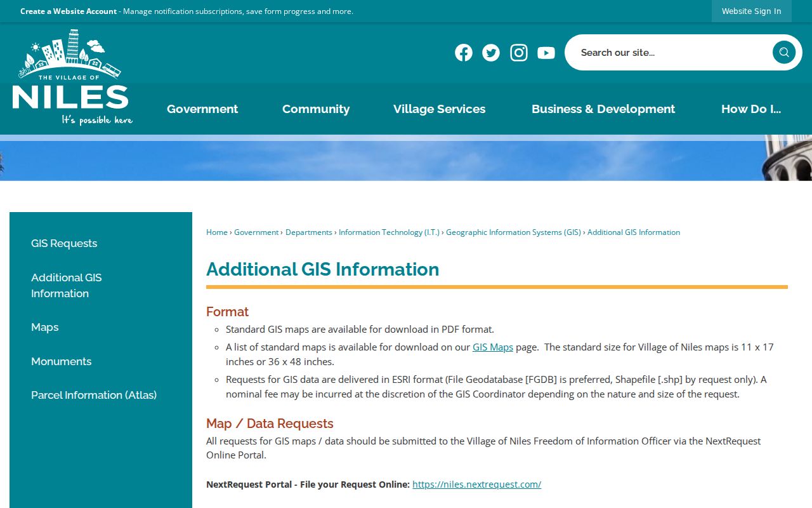Screen dimensions: 812x508
Task: Click the Village of Niles logo
Action: tap(72, 77)
